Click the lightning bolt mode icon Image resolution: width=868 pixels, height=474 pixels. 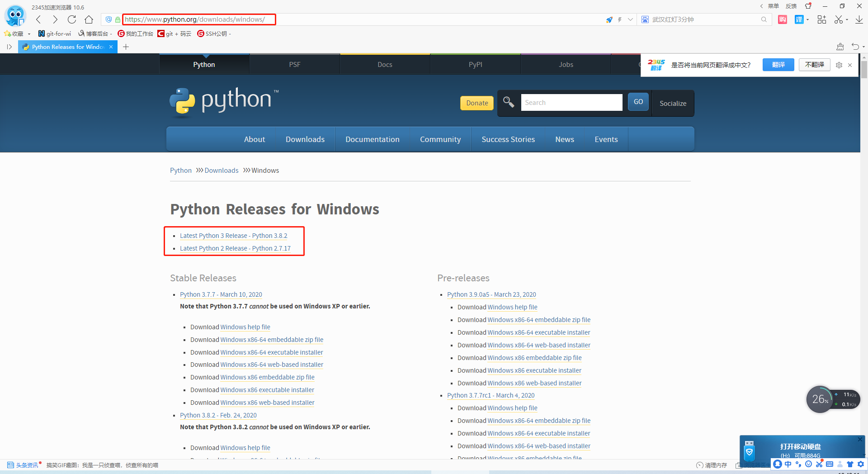click(x=620, y=19)
